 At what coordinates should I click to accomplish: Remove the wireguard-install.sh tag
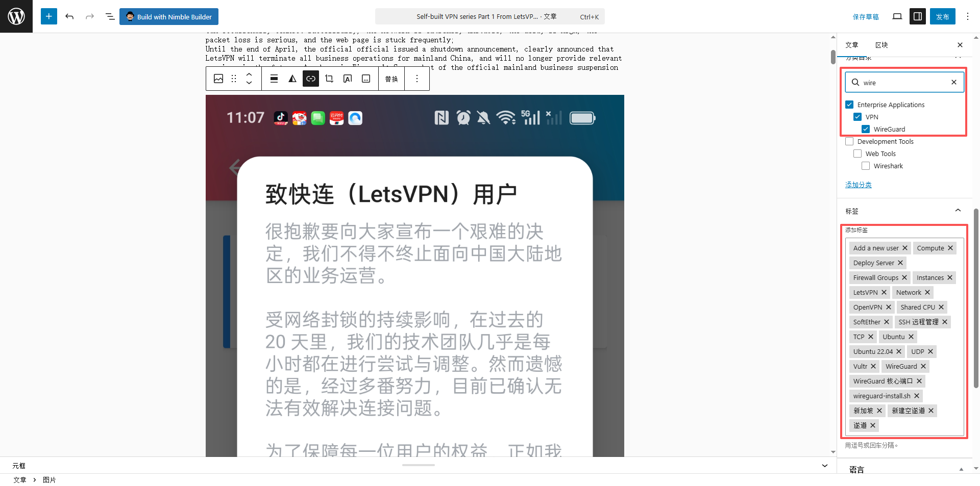tap(917, 396)
